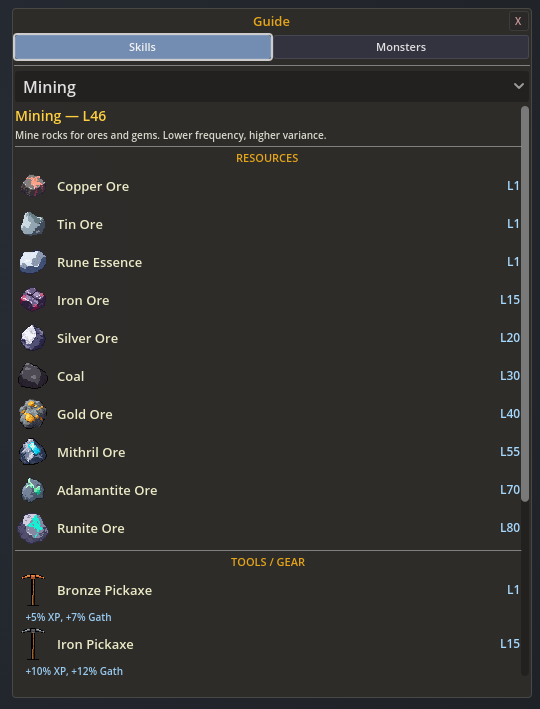Click the Rune Essence icon
The height and width of the screenshot is (709, 540).
click(x=33, y=262)
